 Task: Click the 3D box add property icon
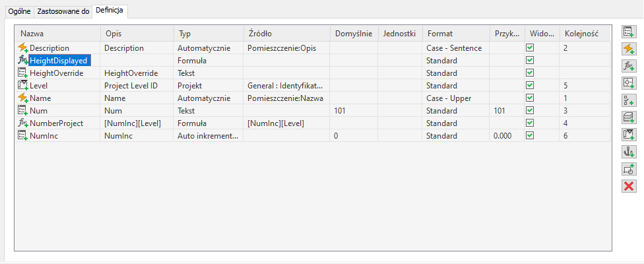point(629,117)
